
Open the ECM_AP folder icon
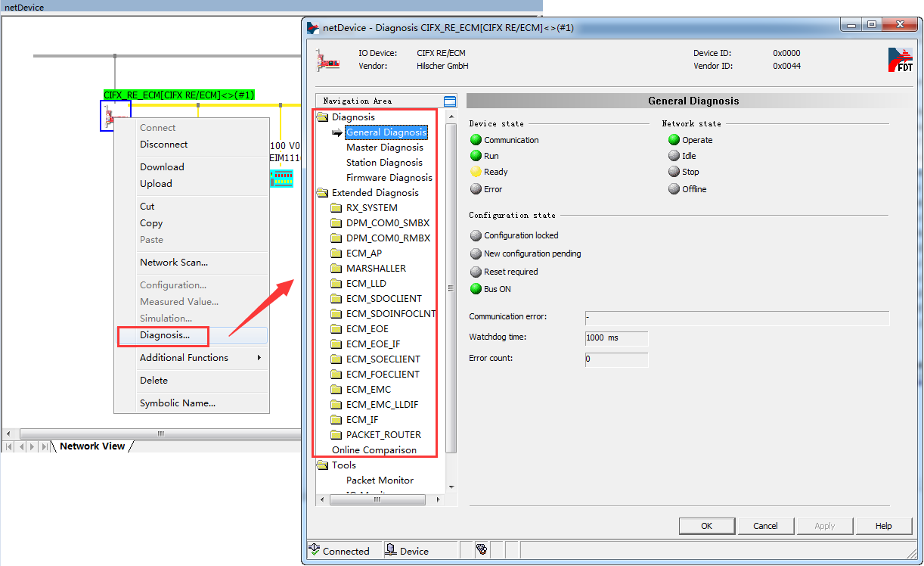[336, 253]
